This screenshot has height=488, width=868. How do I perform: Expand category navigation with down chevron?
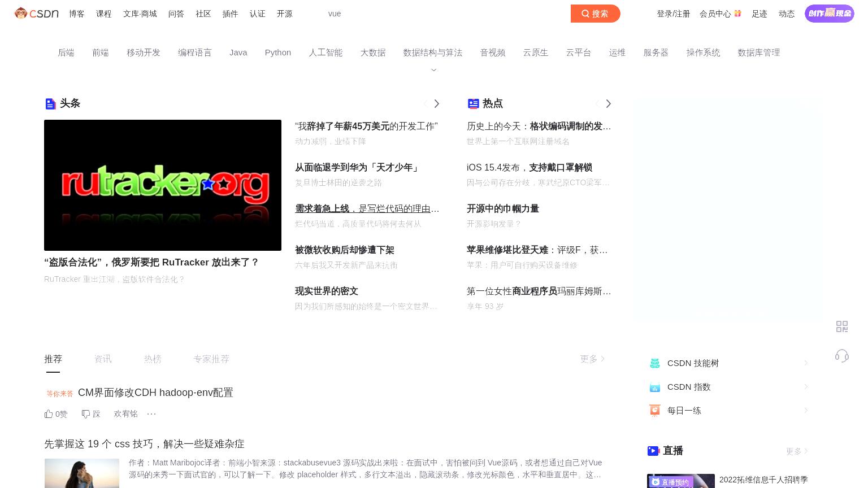coord(434,70)
